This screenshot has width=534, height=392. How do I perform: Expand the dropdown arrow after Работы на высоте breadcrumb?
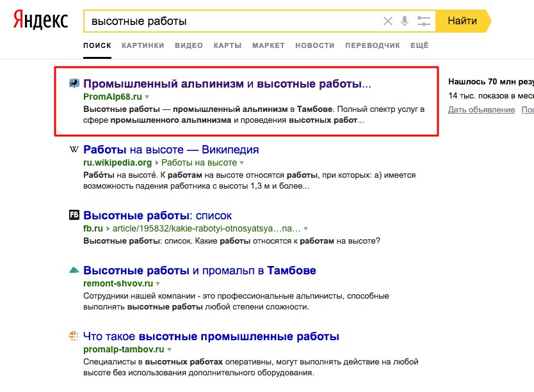click(x=241, y=163)
